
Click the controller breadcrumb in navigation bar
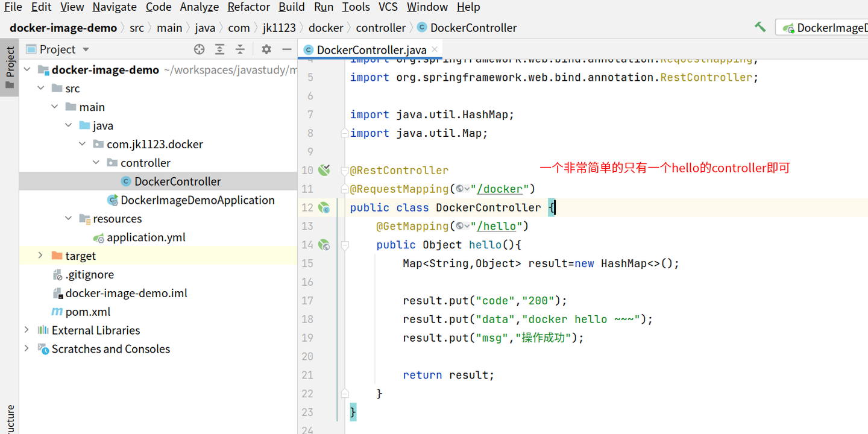click(x=381, y=27)
